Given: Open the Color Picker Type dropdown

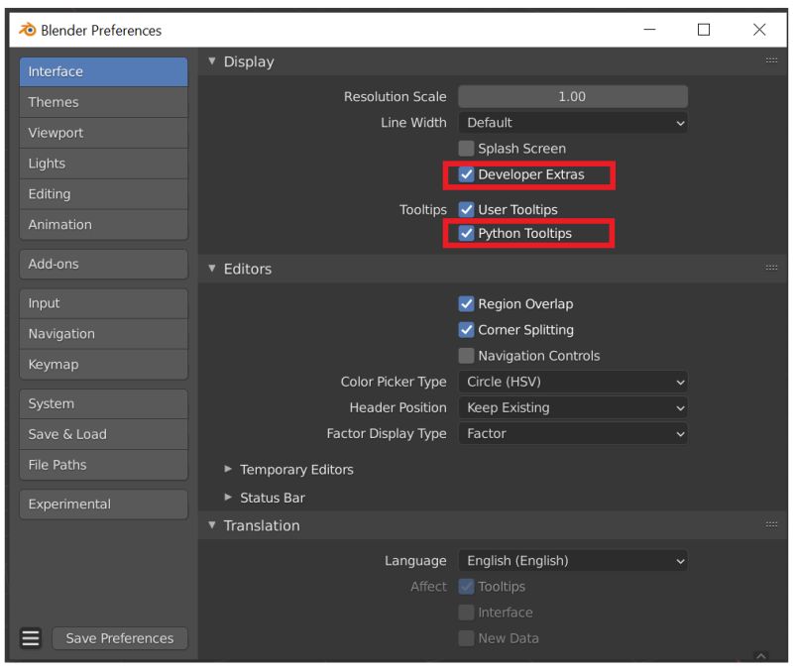Looking at the screenshot, I should coord(573,382).
